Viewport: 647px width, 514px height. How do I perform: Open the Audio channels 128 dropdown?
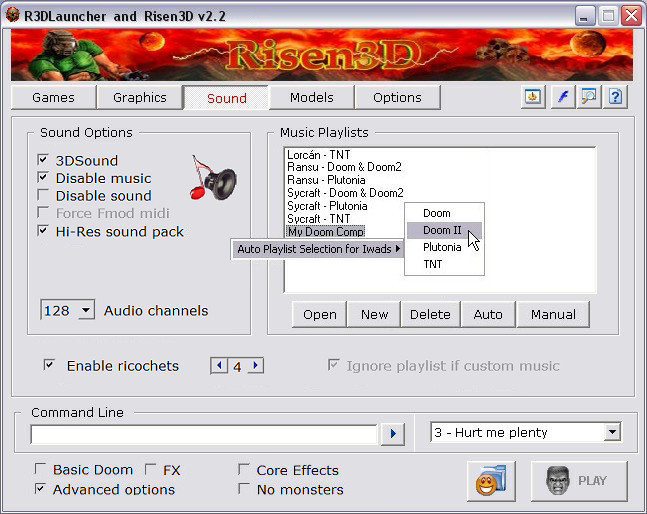coord(86,310)
